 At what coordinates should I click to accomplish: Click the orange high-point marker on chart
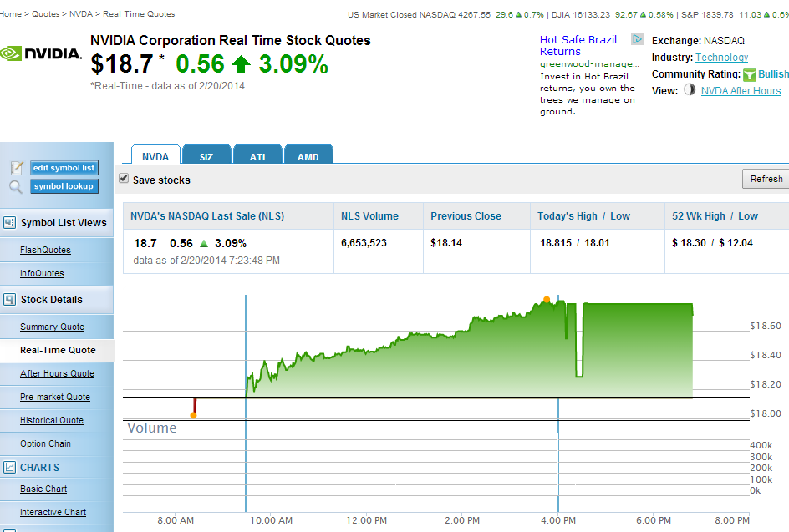546,299
